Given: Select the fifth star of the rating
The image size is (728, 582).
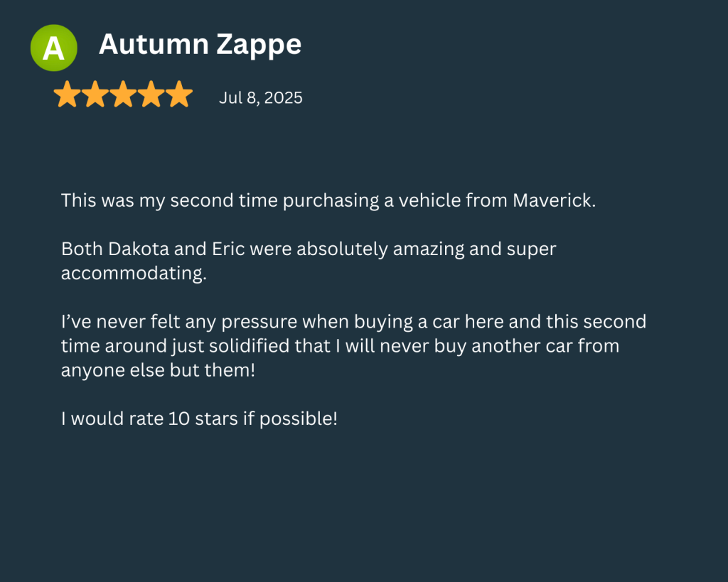Looking at the screenshot, I should 178,95.
